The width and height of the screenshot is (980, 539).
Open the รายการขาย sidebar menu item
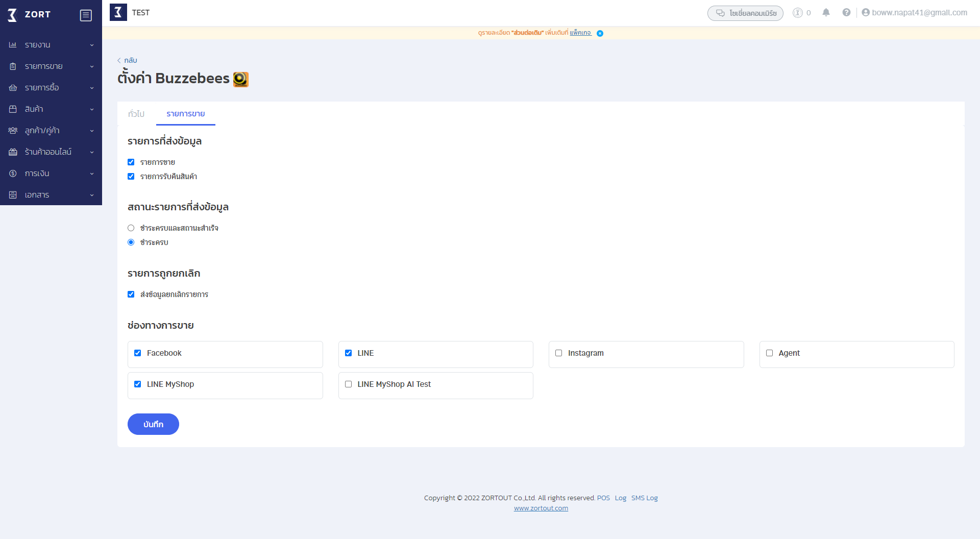point(13,66)
